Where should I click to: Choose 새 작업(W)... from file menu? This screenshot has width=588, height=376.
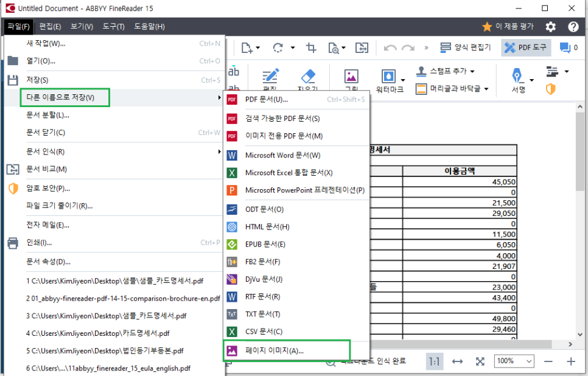click(x=114, y=43)
